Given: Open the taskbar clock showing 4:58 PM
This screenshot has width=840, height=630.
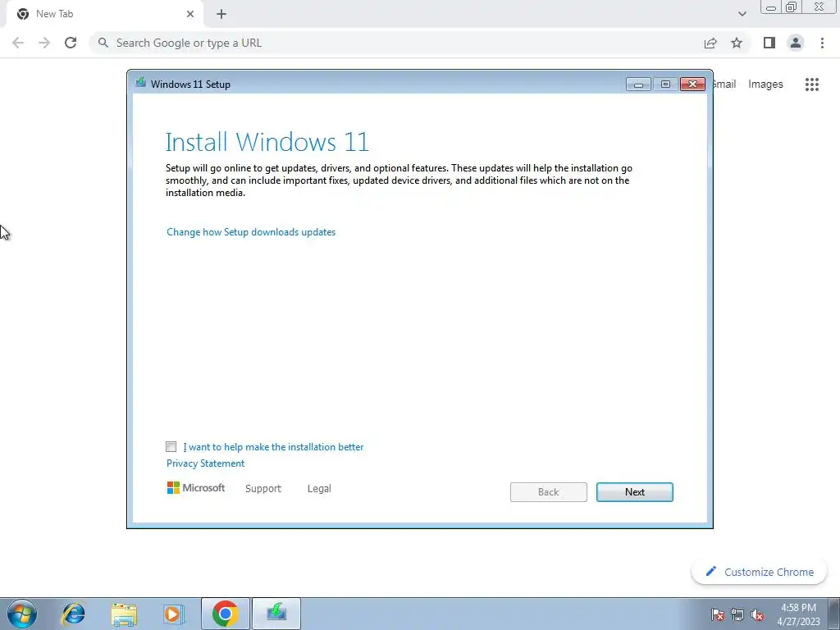Looking at the screenshot, I should [x=799, y=614].
